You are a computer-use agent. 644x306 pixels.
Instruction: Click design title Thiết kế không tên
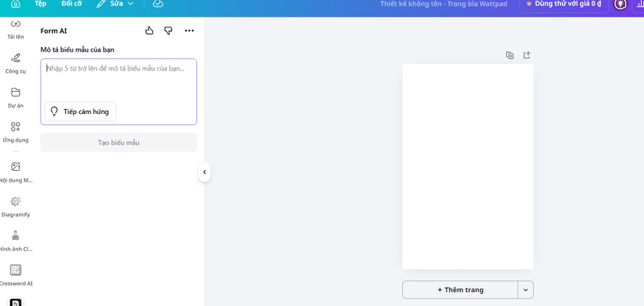tap(444, 4)
